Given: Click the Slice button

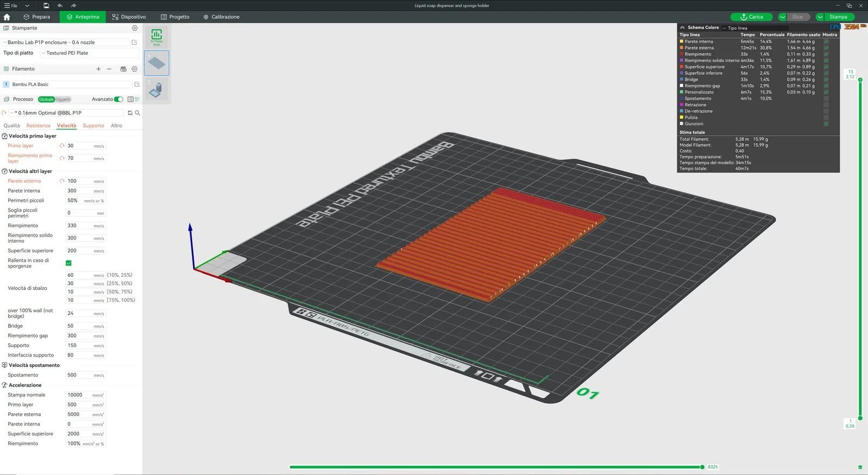Looking at the screenshot, I should tap(797, 17).
